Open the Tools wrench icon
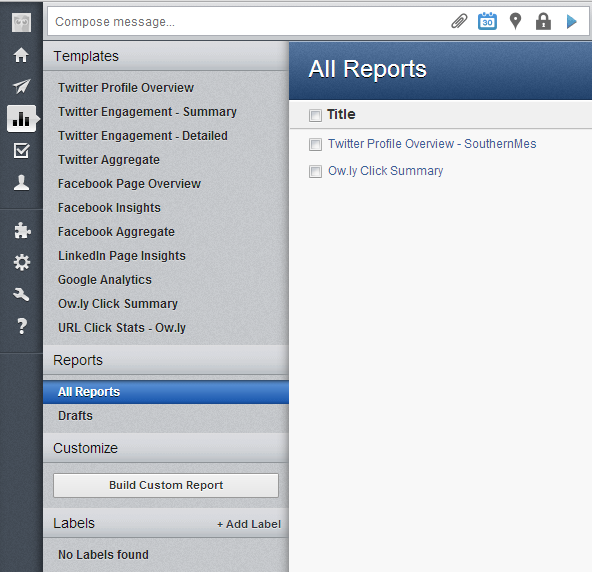 [21, 294]
